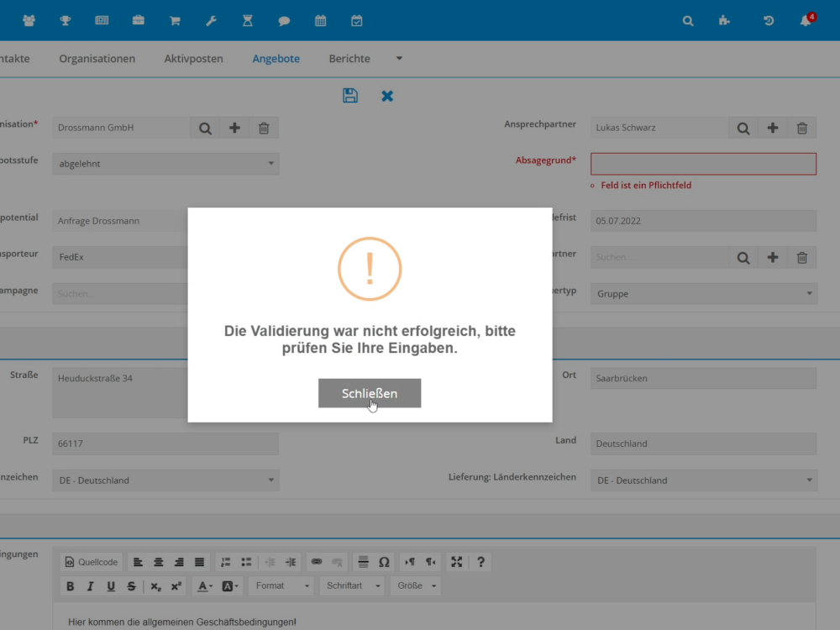Click the hourglass icon in top bar
Viewport: 840px width, 630px height.
[248, 21]
